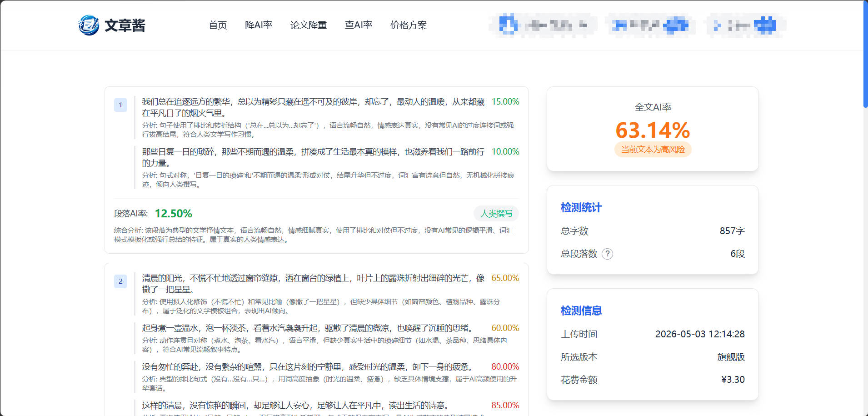Open the 论文降重 page
The image size is (868, 416).
coord(309,25)
